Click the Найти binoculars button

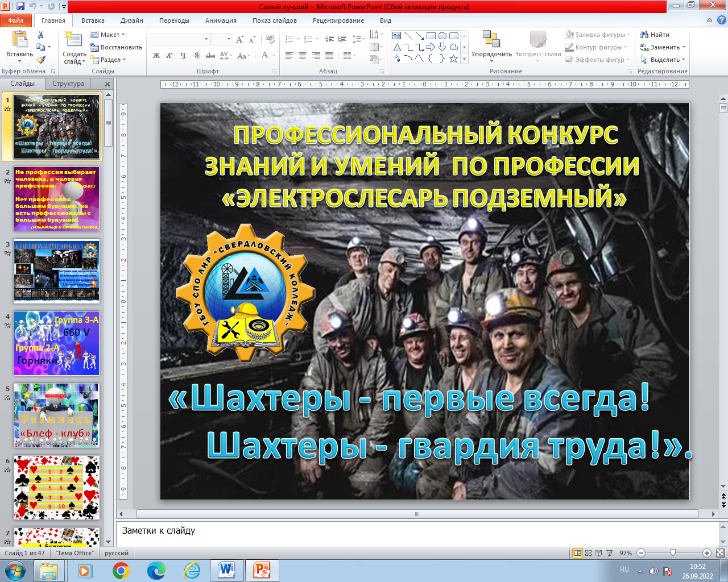coord(655,35)
